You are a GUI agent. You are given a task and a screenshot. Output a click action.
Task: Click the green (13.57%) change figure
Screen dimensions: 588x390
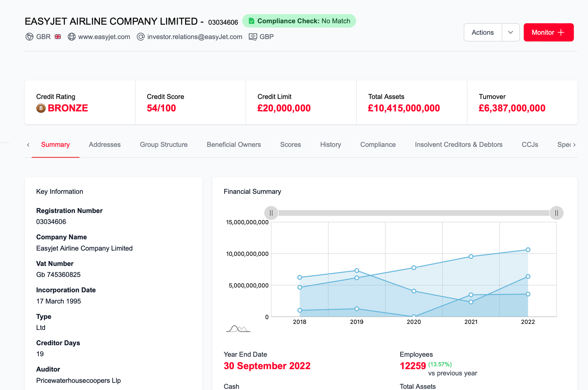[x=440, y=364]
